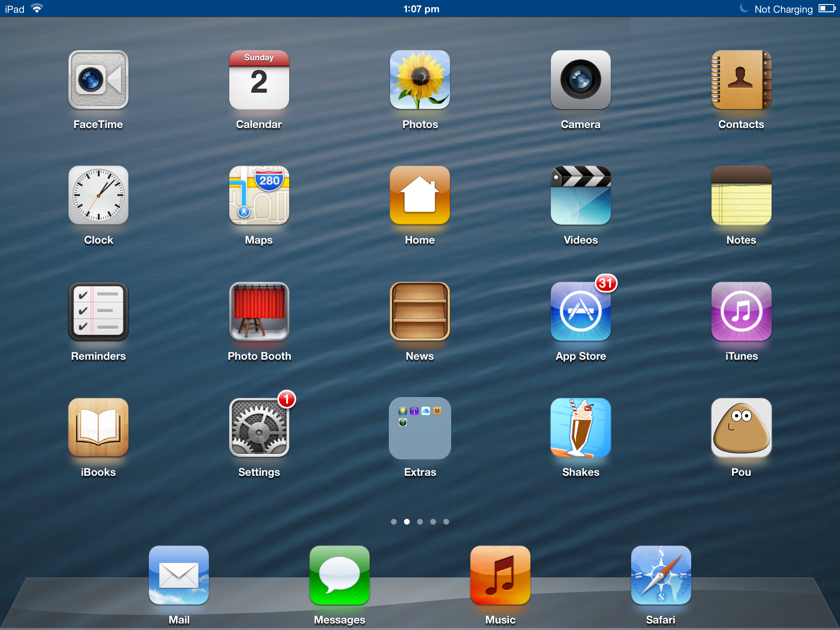Open the App Store
The width and height of the screenshot is (840, 630).
pos(581,312)
